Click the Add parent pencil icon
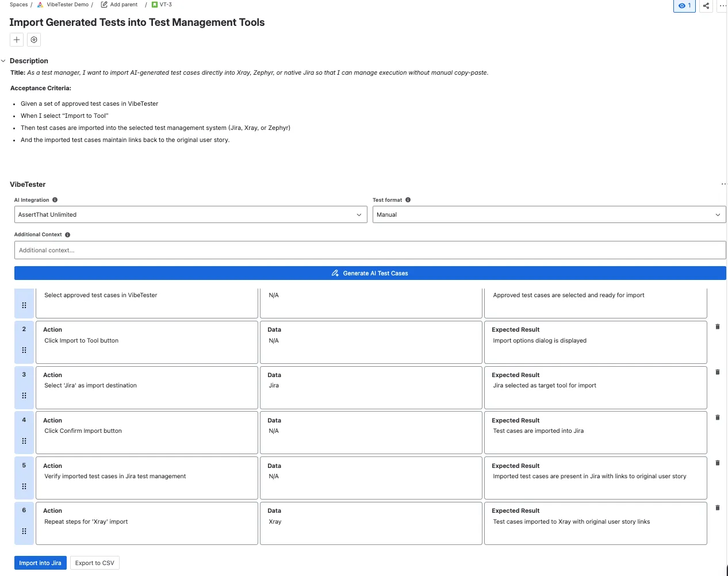The width and height of the screenshot is (728, 576). [x=104, y=5]
